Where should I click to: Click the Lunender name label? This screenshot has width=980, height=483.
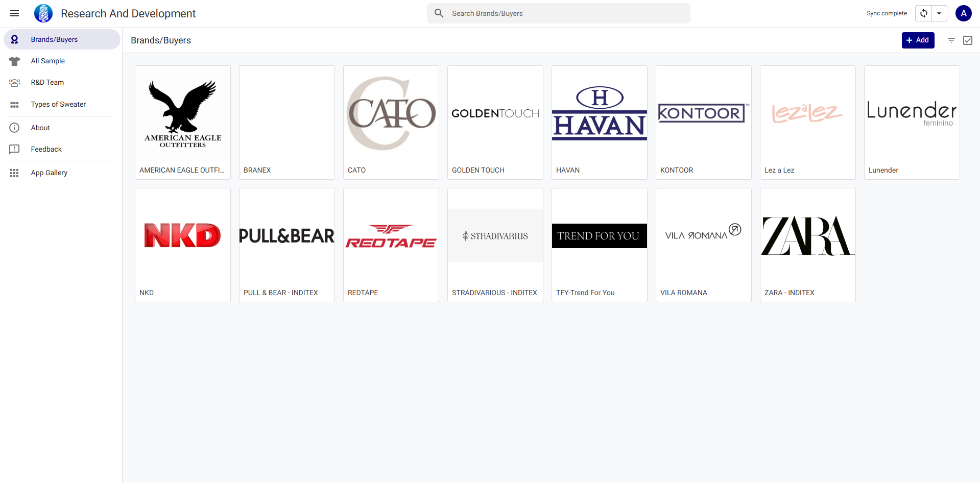[x=883, y=170]
